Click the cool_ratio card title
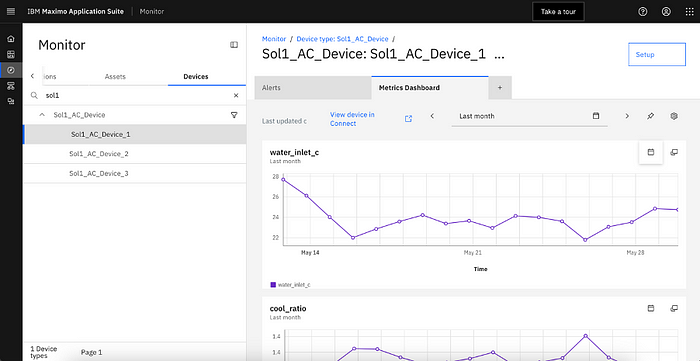 pyautogui.click(x=288, y=309)
